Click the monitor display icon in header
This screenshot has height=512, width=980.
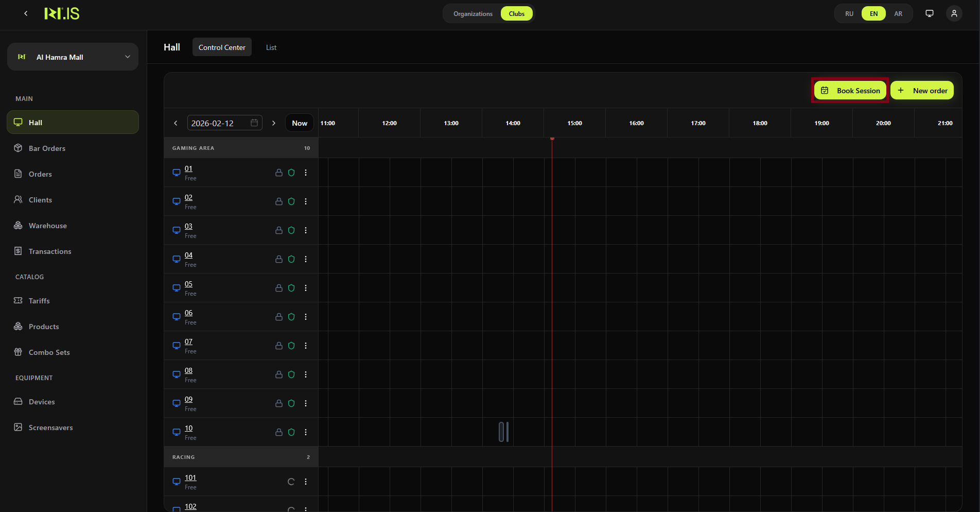(x=929, y=13)
